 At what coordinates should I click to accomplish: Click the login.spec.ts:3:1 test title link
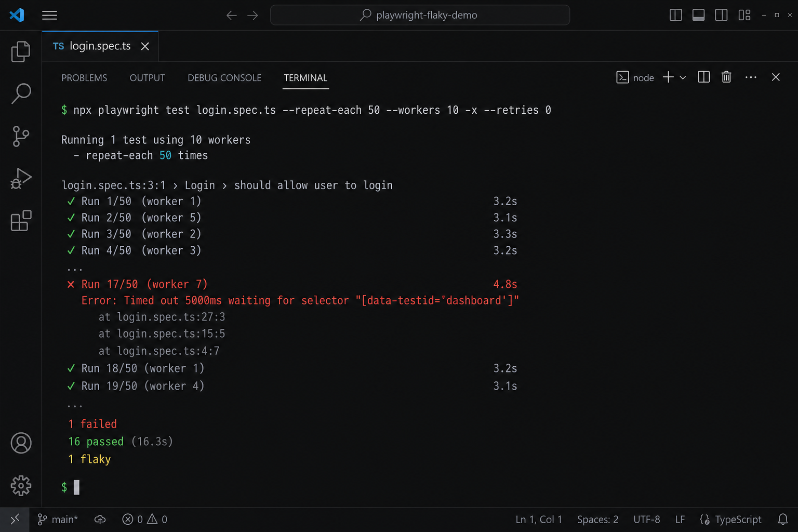pos(113,185)
